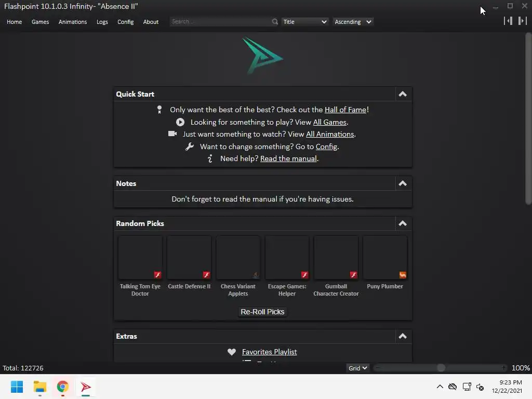
Task: Show hidden system tray icons
Action: [440, 387]
